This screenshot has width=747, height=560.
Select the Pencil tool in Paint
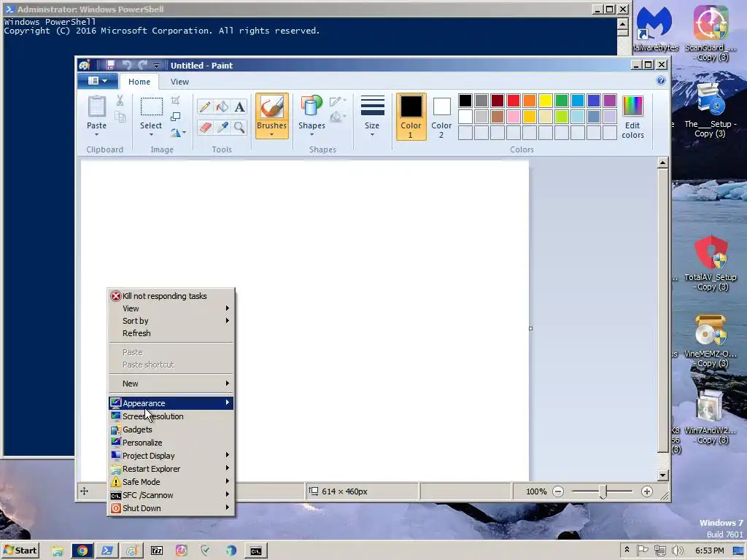click(205, 106)
